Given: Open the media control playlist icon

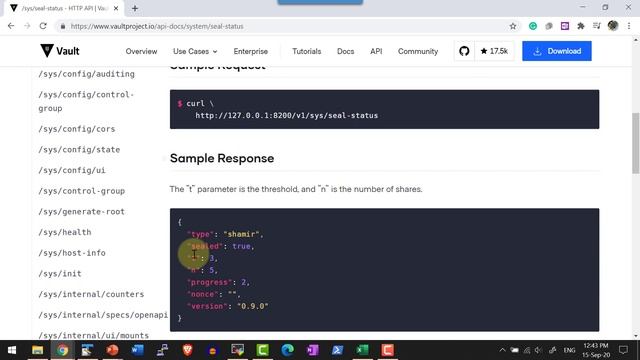Looking at the screenshot, I should tap(597, 26).
